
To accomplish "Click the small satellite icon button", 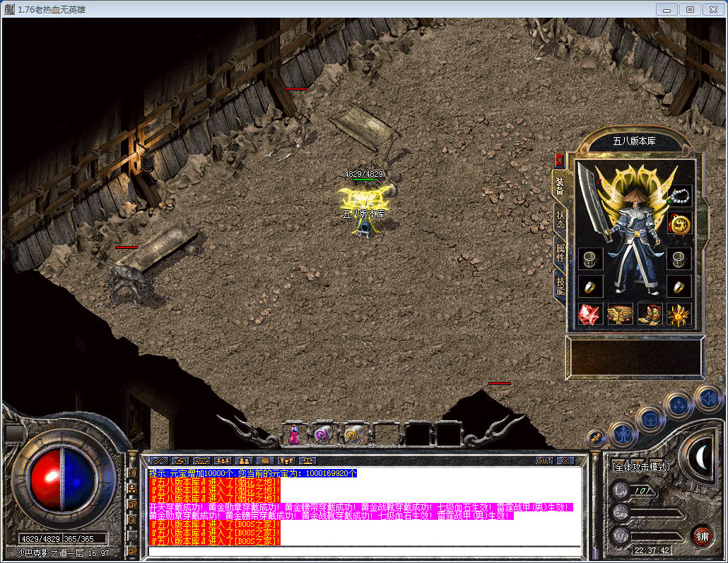I will (595, 438).
